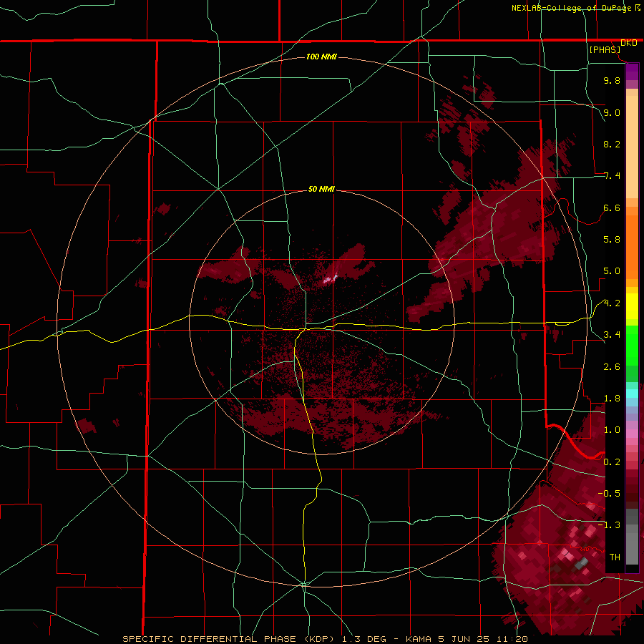Viewport: 644px width, 644px height.
Task: Click the bright pink-white echo near radar center
Action: [330, 279]
